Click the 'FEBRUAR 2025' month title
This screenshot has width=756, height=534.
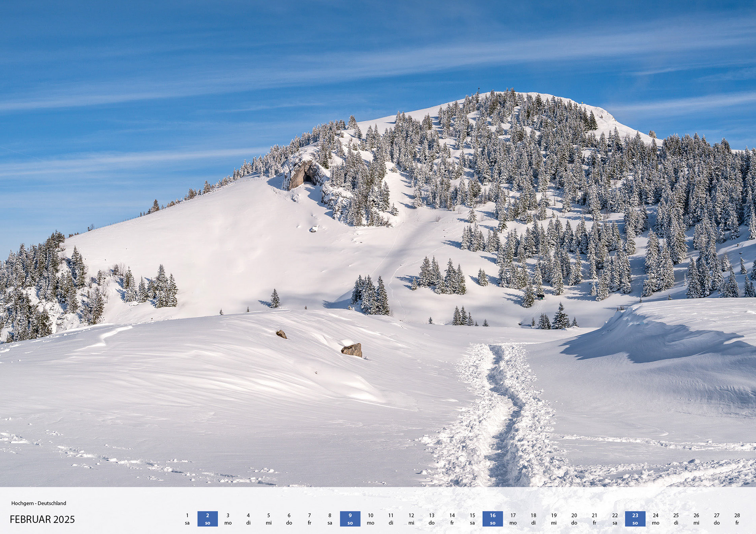[42, 519]
